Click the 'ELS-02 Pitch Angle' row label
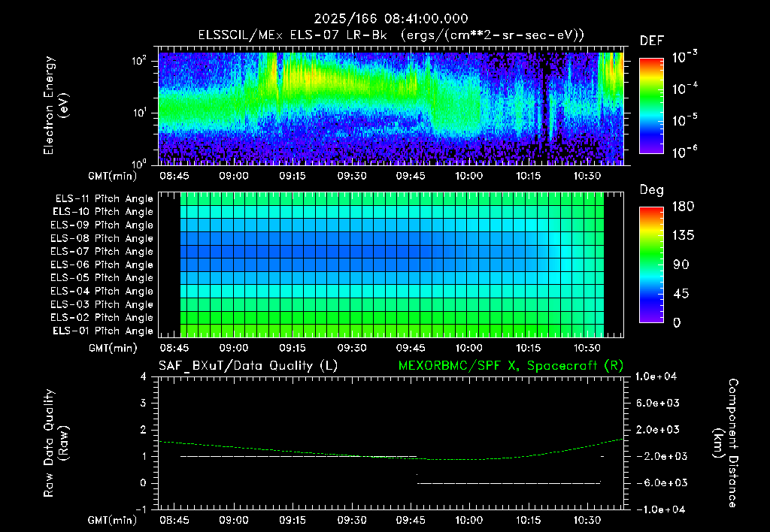 click(102, 318)
